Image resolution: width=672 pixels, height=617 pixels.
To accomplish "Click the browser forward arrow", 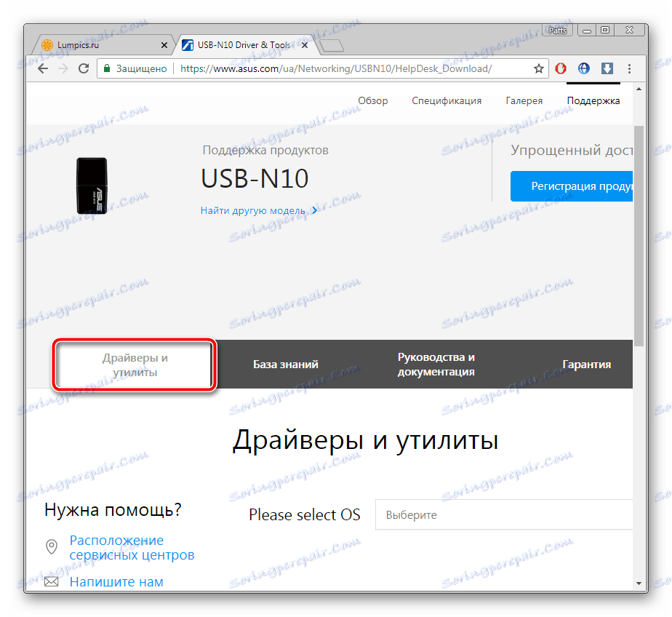I will point(63,68).
